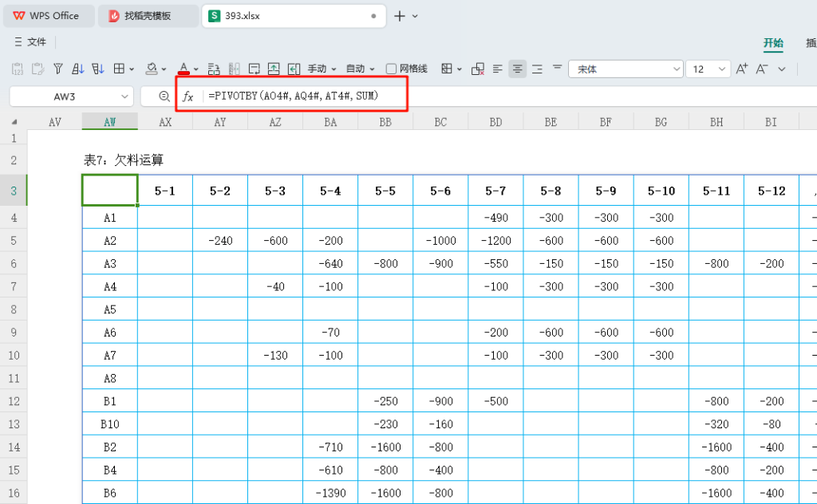Expand more toolbar options chevron after A-
The width and height of the screenshot is (817, 504).
pyautogui.click(x=782, y=69)
